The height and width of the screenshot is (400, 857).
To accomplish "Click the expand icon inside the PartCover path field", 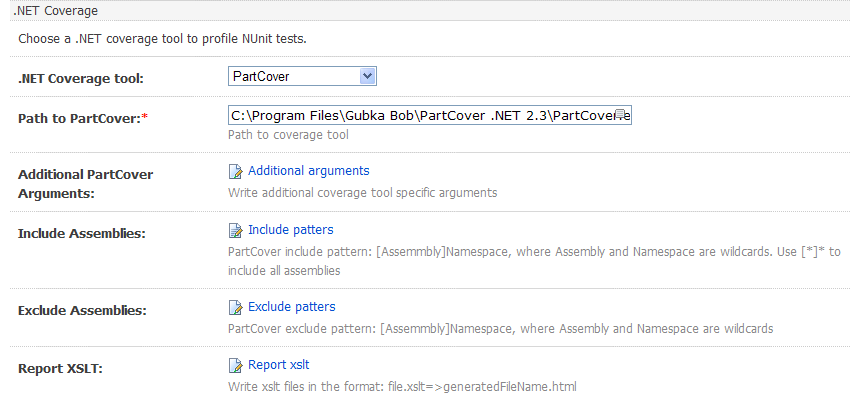I will point(621,114).
